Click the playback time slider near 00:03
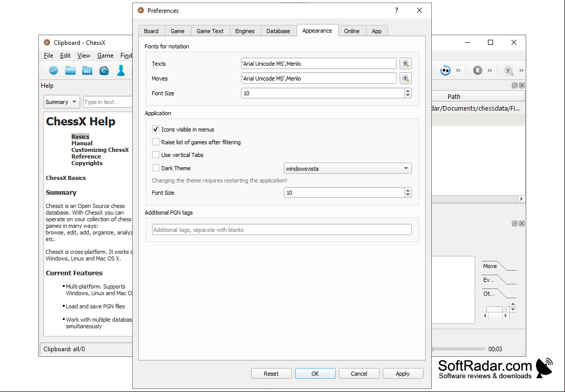 (458, 349)
